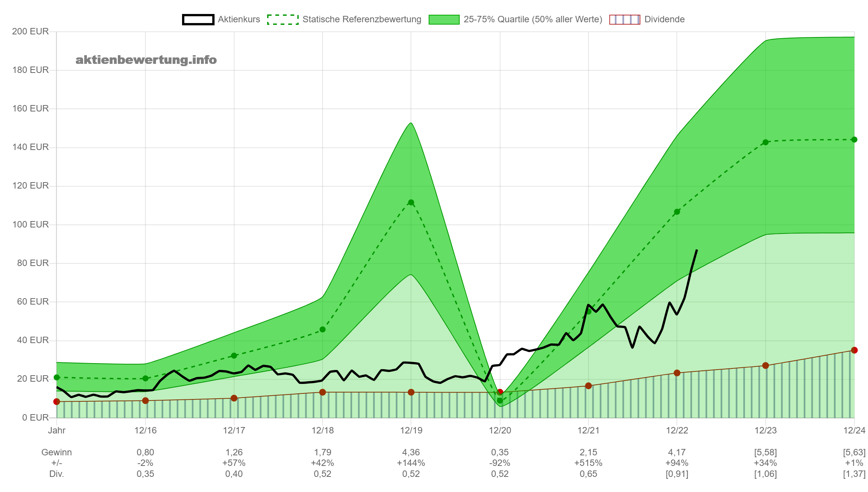Toggle the dashed Statische Referenzbewertung legend box
The width and height of the screenshot is (868, 492).
pyautogui.click(x=283, y=19)
